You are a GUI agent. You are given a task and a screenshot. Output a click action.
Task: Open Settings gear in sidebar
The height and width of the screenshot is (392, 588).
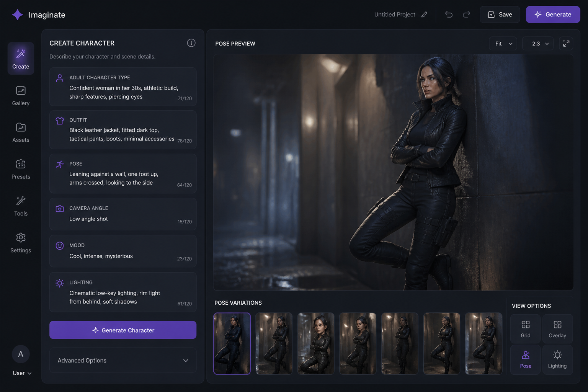pos(21,243)
